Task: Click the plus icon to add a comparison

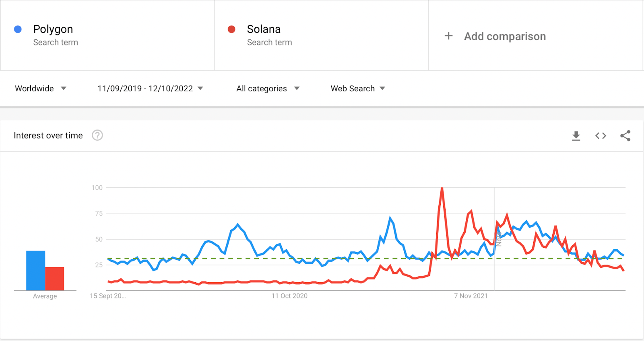Action: point(448,36)
